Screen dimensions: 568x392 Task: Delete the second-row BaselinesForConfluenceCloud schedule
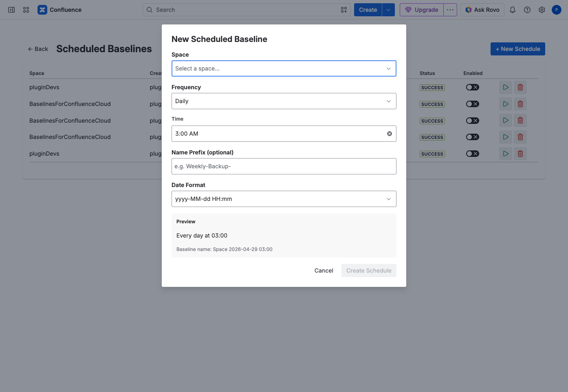pyautogui.click(x=520, y=104)
